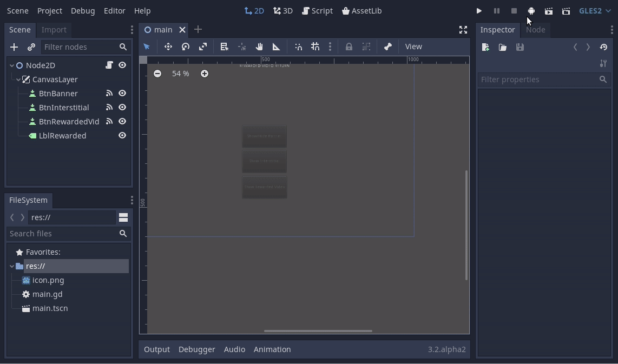Select the Ruler mode tool
Screen dimensions: 618x364
(x=276, y=47)
